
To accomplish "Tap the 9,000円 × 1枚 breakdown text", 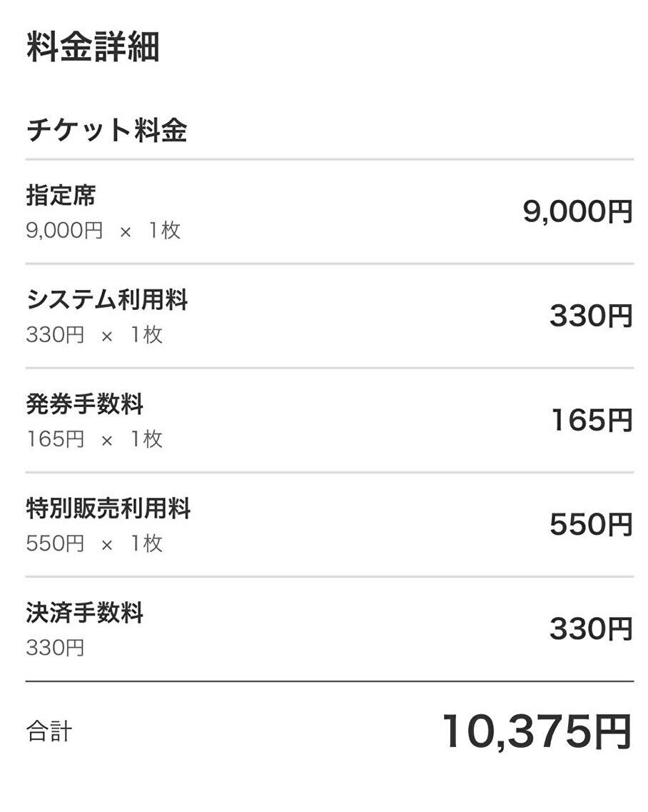I will pos(103,231).
